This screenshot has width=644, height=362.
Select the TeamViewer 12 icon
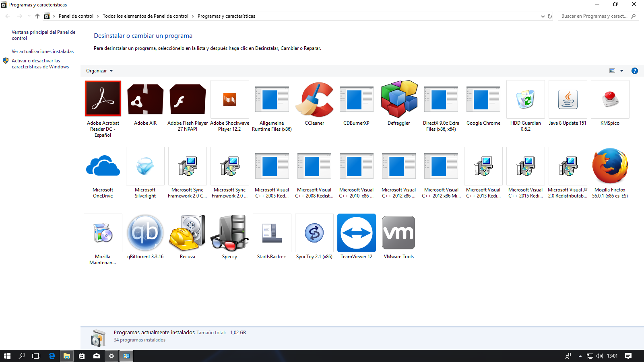coord(357,233)
